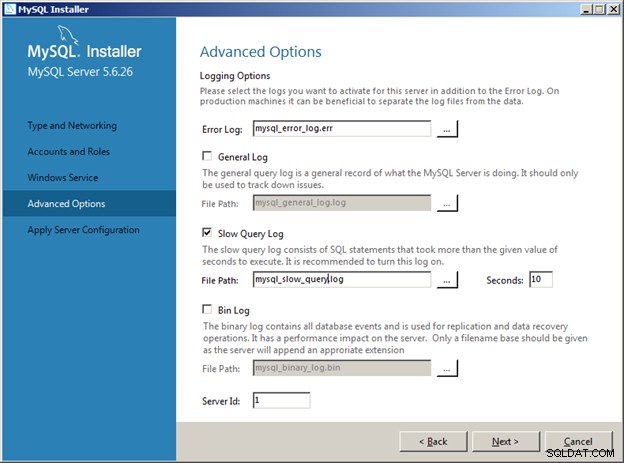Click the 'Advanced Options' page heading
The height and width of the screenshot is (463, 624).
(x=261, y=52)
